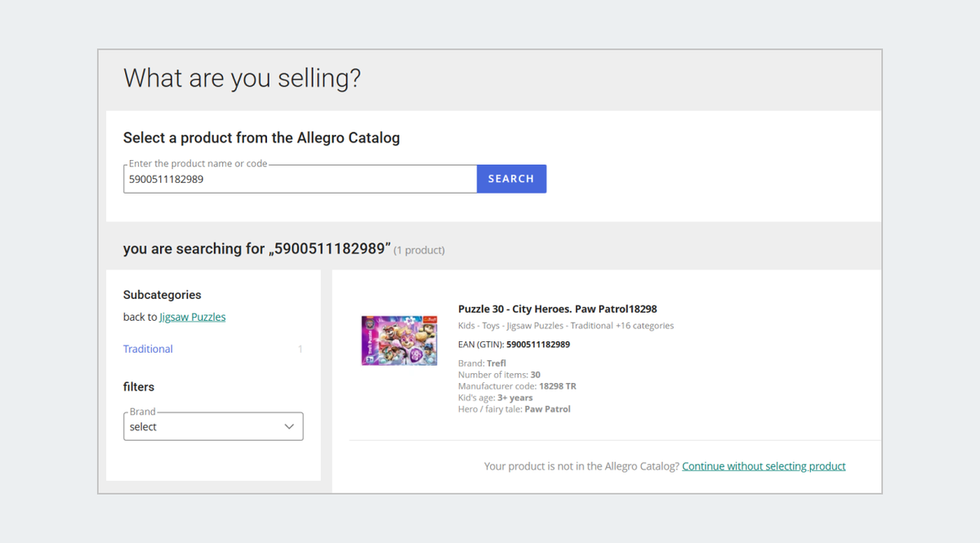Select the Traditional subcategory

point(148,349)
